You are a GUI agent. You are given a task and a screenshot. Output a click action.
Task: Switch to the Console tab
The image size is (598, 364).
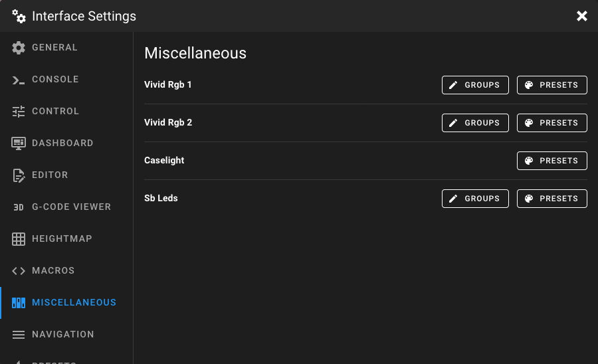point(66,80)
